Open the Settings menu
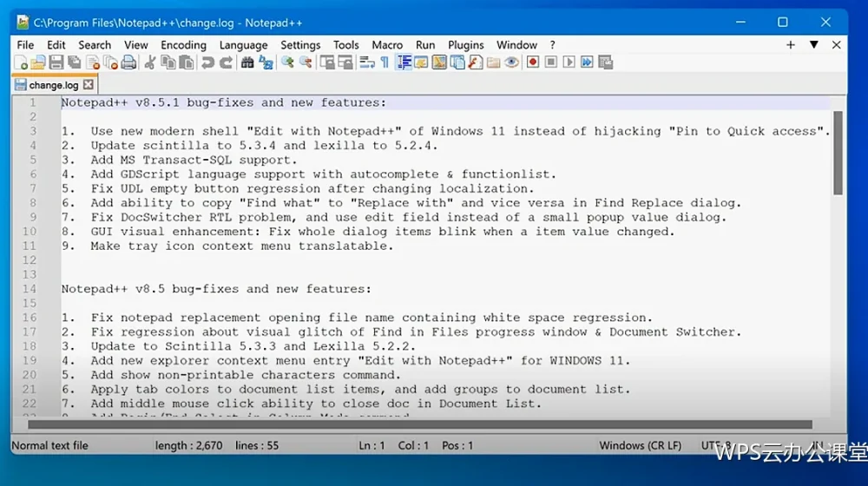The width and height of the screenshot is (868, 486). tap(300, 45)
